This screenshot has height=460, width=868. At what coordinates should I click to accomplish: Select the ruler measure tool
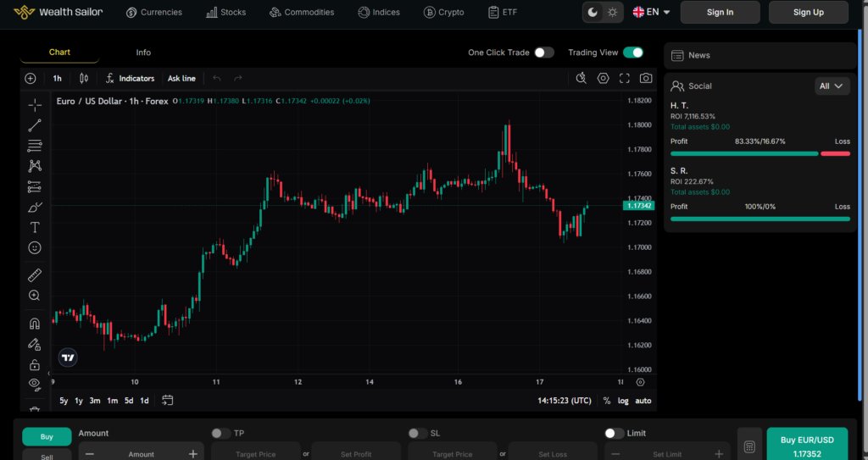[x=34, y=275]
